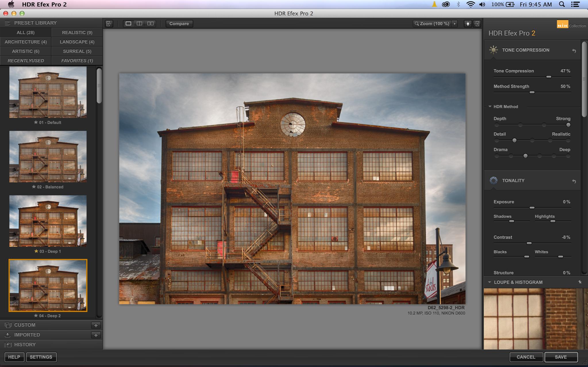This screenshot has width=588, height=367.
Task: Hide the right adjustments panel
Action: click(477, 24)
